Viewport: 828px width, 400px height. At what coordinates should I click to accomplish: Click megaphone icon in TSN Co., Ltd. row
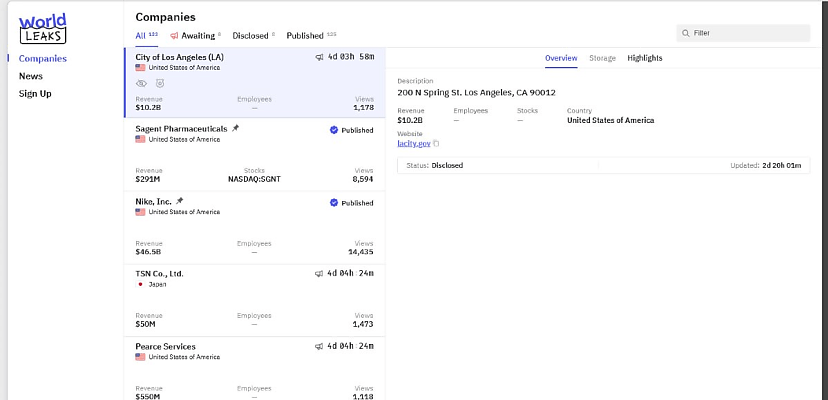[318, 274]
